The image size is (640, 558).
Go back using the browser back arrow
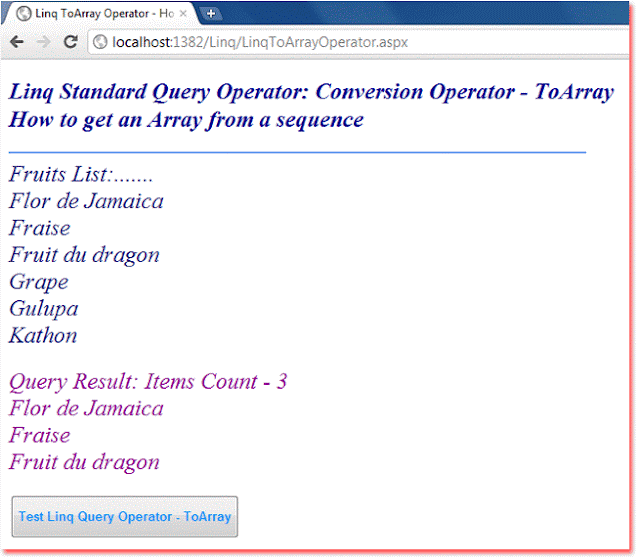point(17,42)
